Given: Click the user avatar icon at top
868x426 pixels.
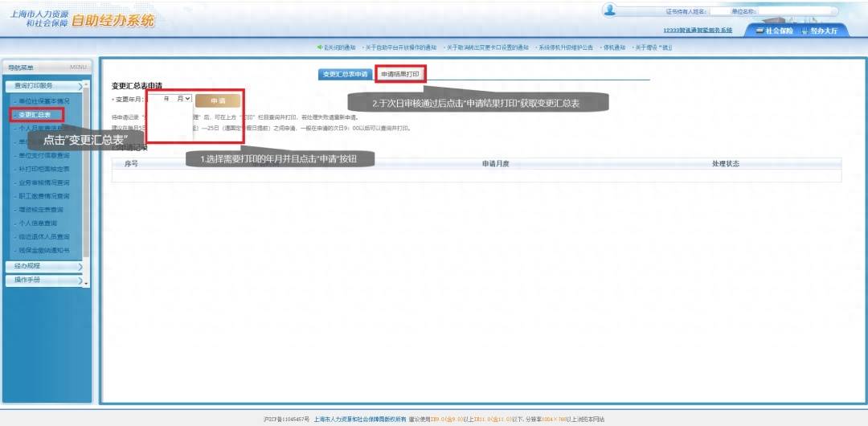Looking at the screenshot, I should pyautogui.click(x=609, y=10).
